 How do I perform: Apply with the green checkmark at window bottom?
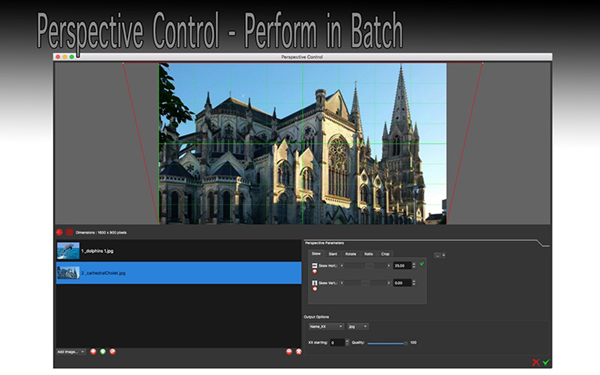tap(546, 362)
